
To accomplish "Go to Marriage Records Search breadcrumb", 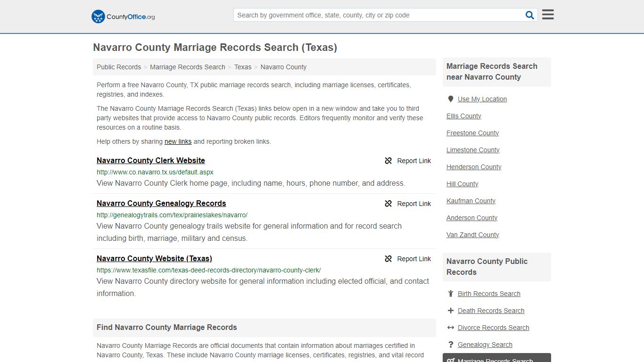I will point(188,67).
